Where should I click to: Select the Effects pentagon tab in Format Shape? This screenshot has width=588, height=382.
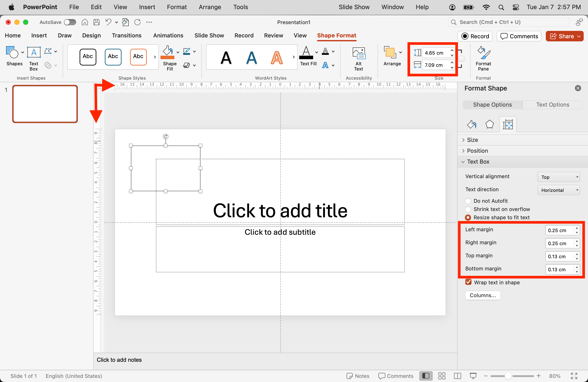point(489,124)
